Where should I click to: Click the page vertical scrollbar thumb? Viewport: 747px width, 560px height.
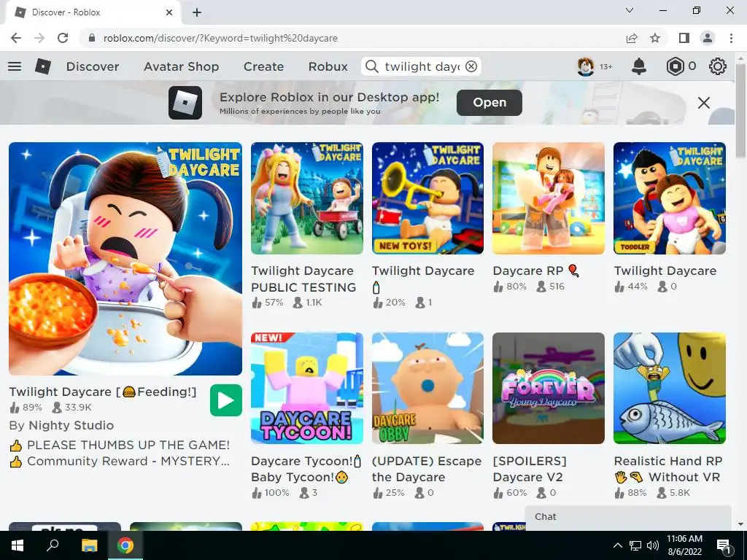(x=740, y=111)
